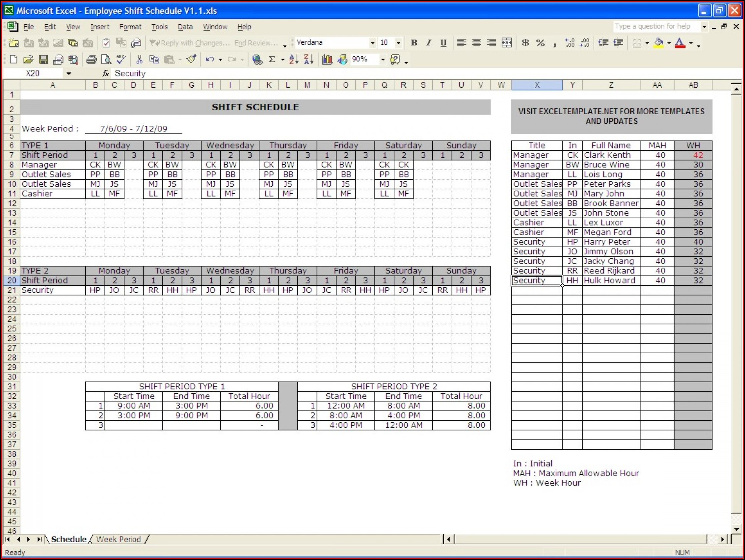Click the Currency Style dollar icon

click(x=525, y=43)
